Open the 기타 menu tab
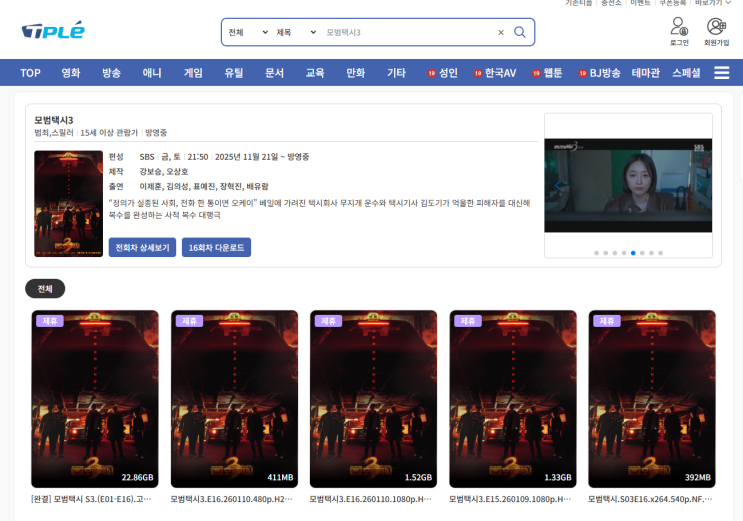 tap(396, 73)
